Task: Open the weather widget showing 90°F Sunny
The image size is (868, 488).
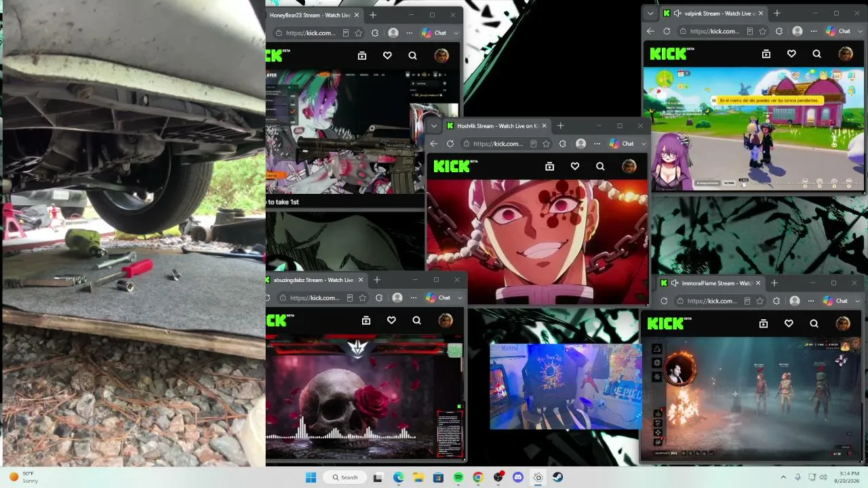Action: [x=24, y=477]
